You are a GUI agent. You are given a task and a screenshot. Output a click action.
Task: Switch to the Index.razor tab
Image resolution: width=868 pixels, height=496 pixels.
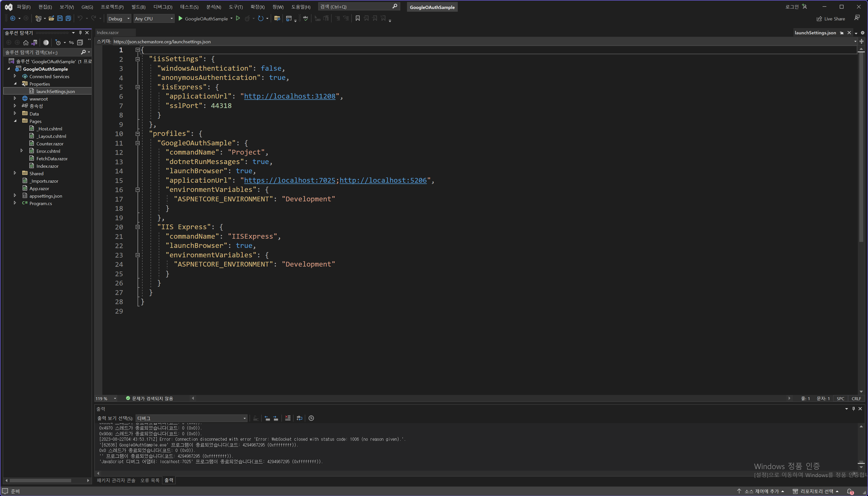[x=108, y=33]
